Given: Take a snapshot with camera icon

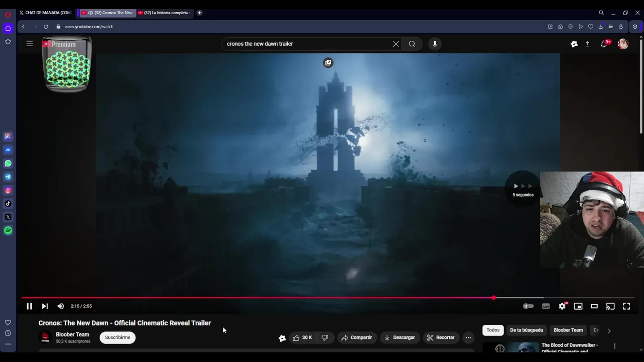Looking at the screenshot, I should tap(560, 27).
